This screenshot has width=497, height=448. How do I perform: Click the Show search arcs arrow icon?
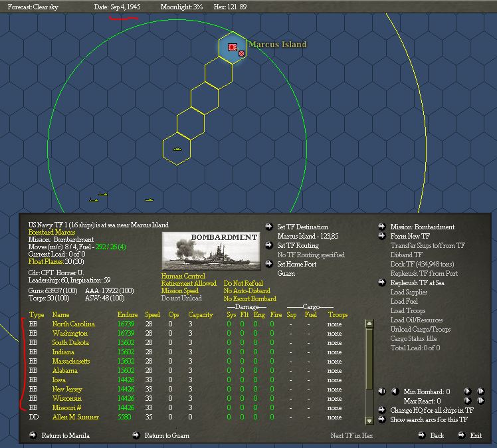(382, 419)
